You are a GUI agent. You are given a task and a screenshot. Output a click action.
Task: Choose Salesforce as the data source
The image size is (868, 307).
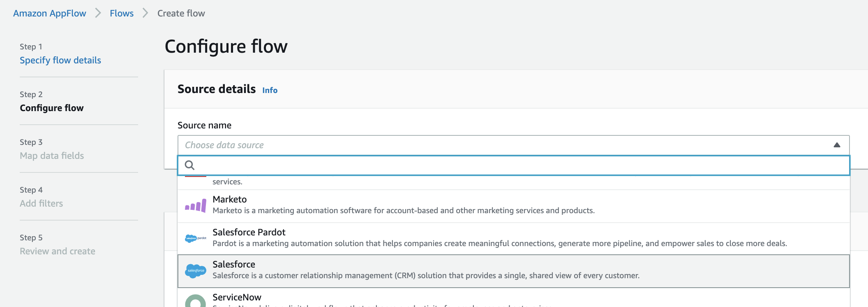[x=234, y=265]
